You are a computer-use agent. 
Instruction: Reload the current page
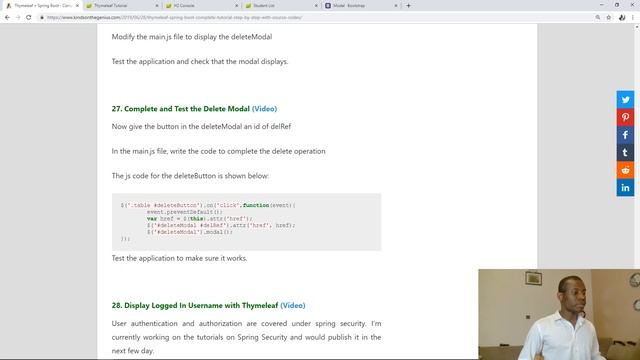click(29, 18)
